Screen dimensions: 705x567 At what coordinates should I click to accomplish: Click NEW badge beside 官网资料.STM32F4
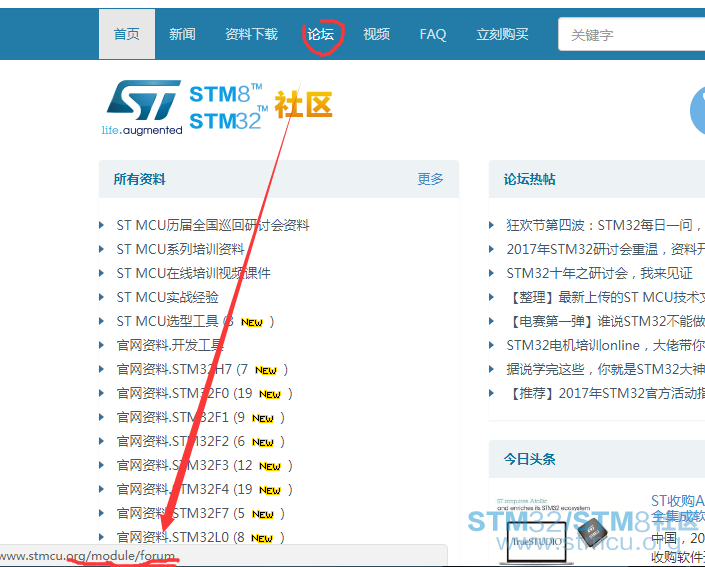(x=270, y=491)
